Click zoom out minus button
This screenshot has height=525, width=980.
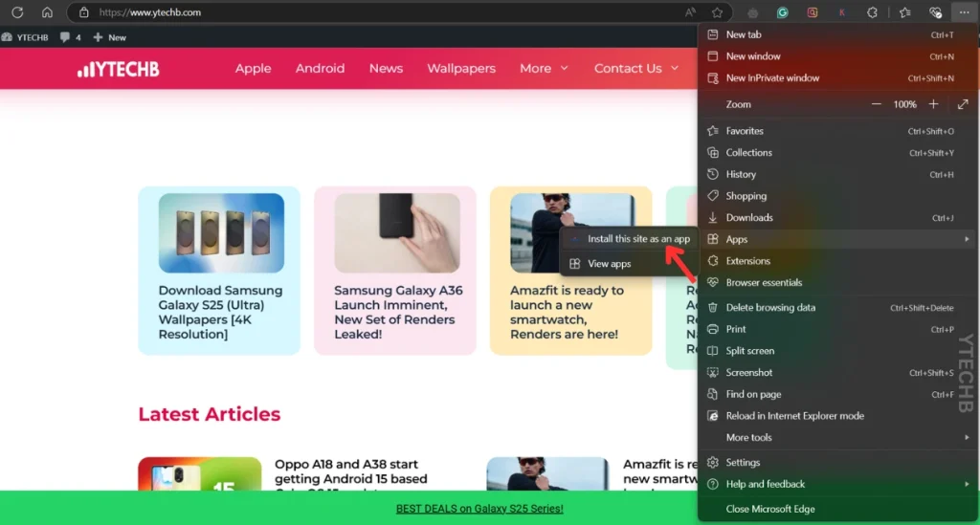pos(877,104)
